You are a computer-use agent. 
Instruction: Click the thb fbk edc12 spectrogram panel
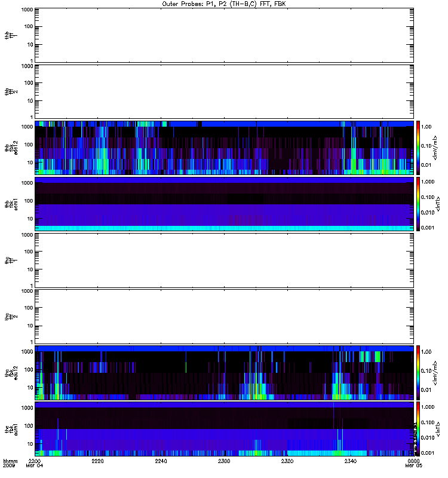pos(224,148)
